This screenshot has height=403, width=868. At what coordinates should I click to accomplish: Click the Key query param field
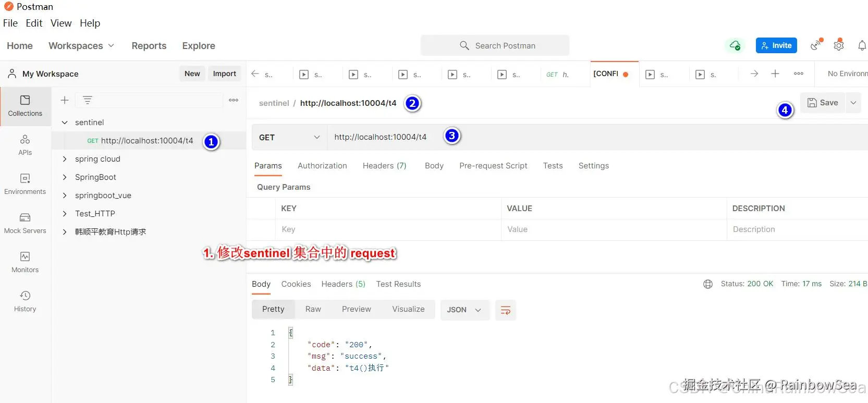(x=388, y=229)
